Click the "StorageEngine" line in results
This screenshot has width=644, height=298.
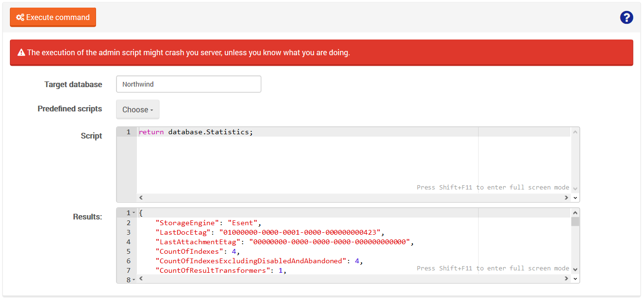click(x=209, y=223)
